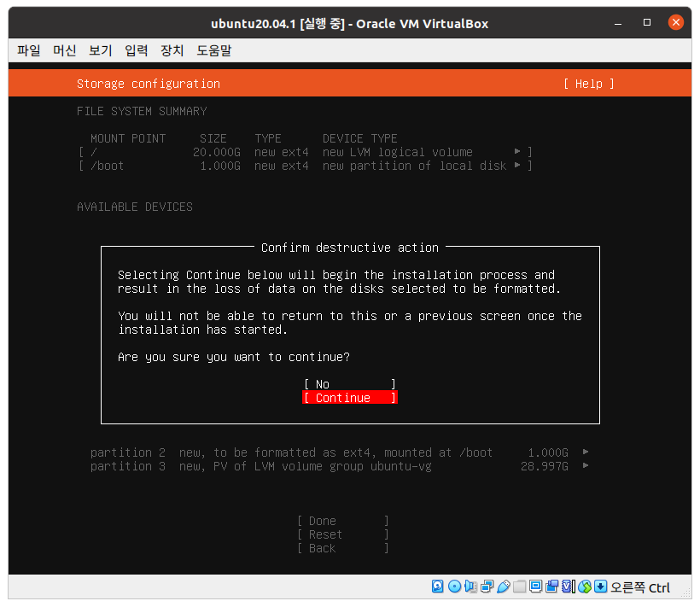
Task: Open the 입력 menu
Action: [137, 50]
